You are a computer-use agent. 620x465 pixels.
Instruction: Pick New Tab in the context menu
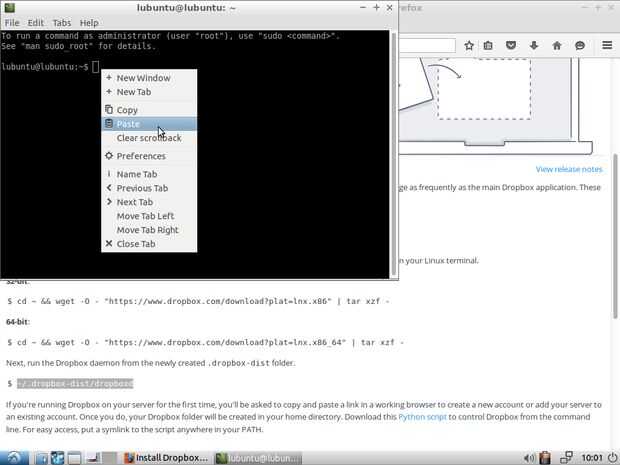[149, 92]
